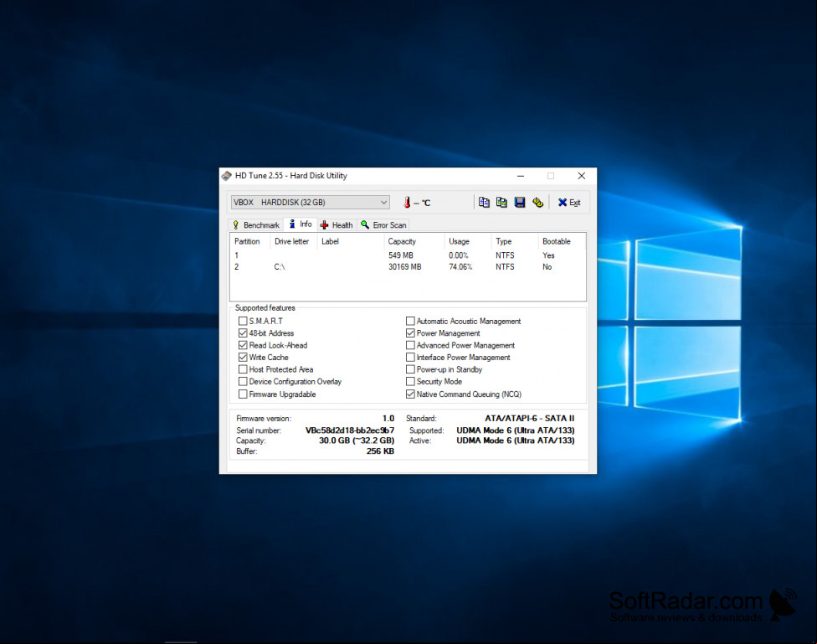This screenshot has width=817, height=644.
Task: Click the Usage column header
Action: 468,241
